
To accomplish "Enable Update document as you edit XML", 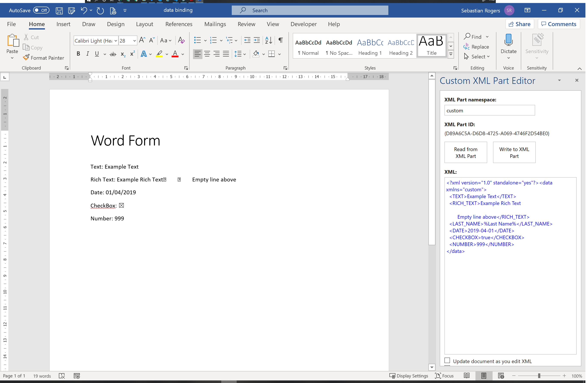I will tap(447, 361).
